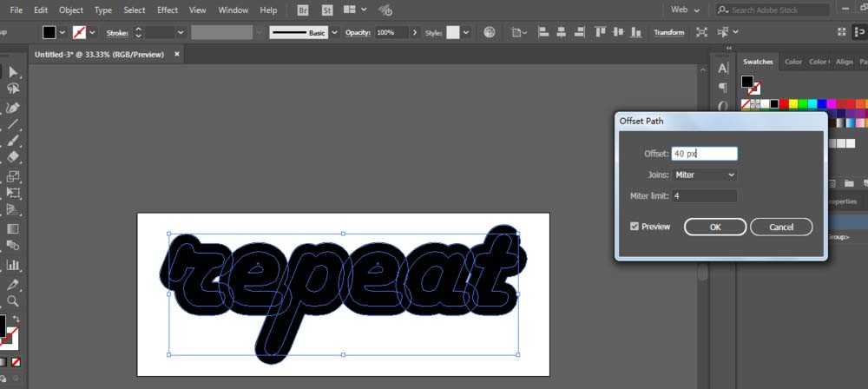Close the Untitled-3 document tab
Screen dimensions: 868x389
point(177,55)
